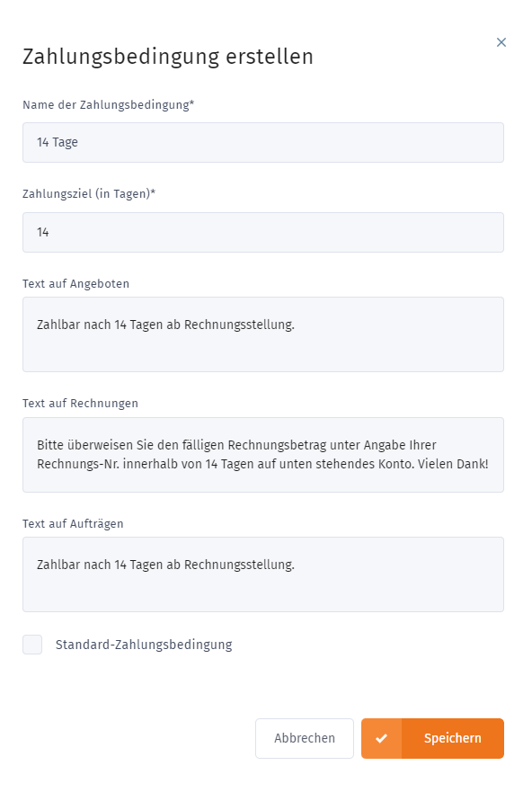The image size is (532, 801).
Task: Click the dialog title Zahlungsbedingung erstellen
Action: coord(166,57)
